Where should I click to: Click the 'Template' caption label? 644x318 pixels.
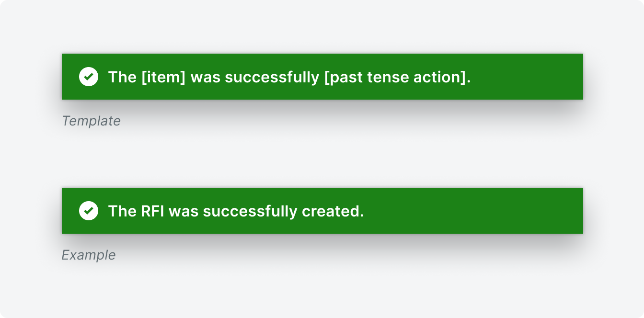pyautogui.click(x=91, y=121)
